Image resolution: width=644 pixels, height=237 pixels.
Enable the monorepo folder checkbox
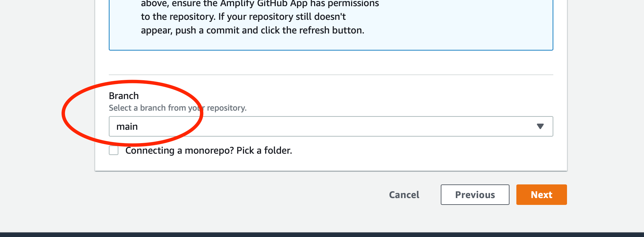pos(114,150)
